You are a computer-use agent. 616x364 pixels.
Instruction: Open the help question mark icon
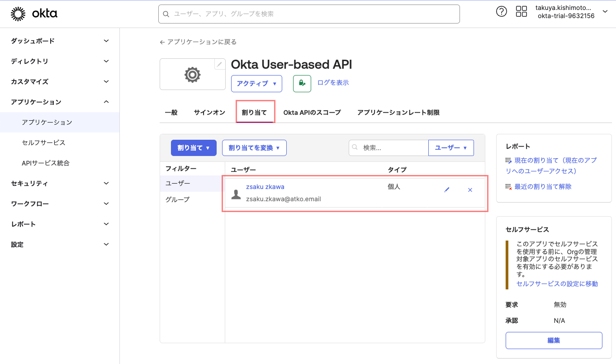pyautogui.click(x=502, y=12)
